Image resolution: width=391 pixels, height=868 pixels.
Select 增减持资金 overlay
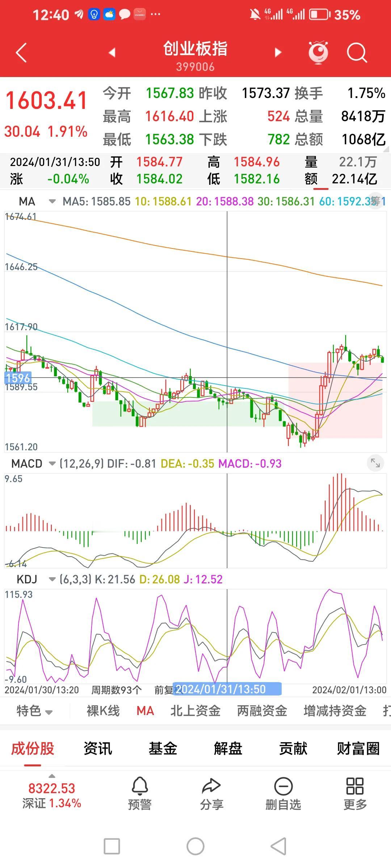[335, 711]
